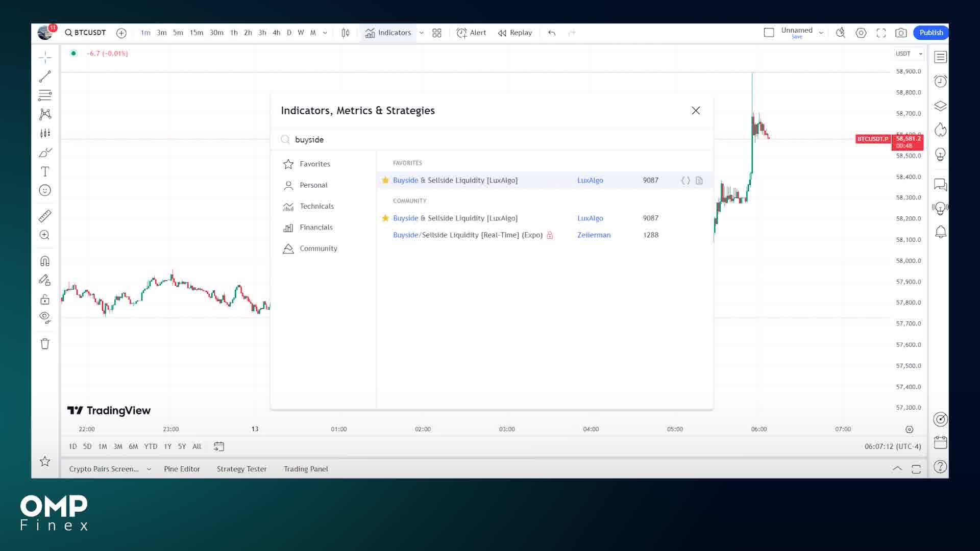Screen dimensions: 980x551
Task: Open the Watchlist panel
Action: click(x=940, y=57)
